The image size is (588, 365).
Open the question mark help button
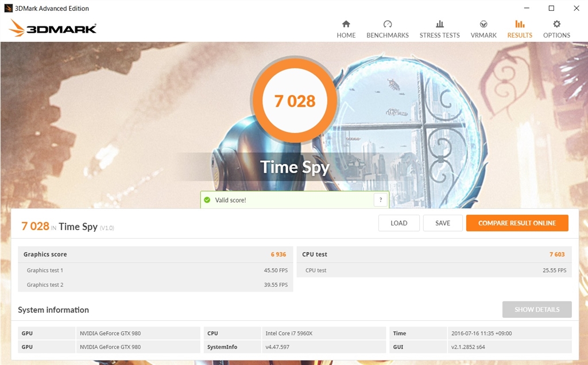381,200
